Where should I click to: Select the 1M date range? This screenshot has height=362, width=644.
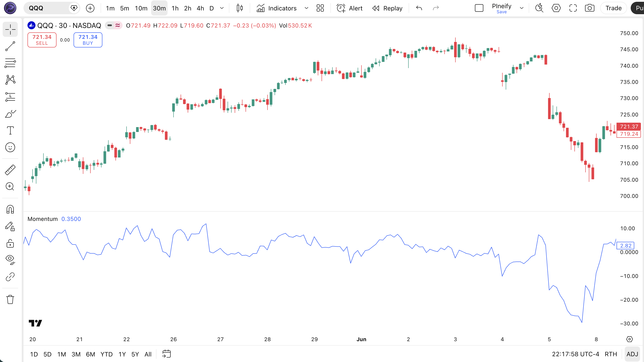pos(62,354)
